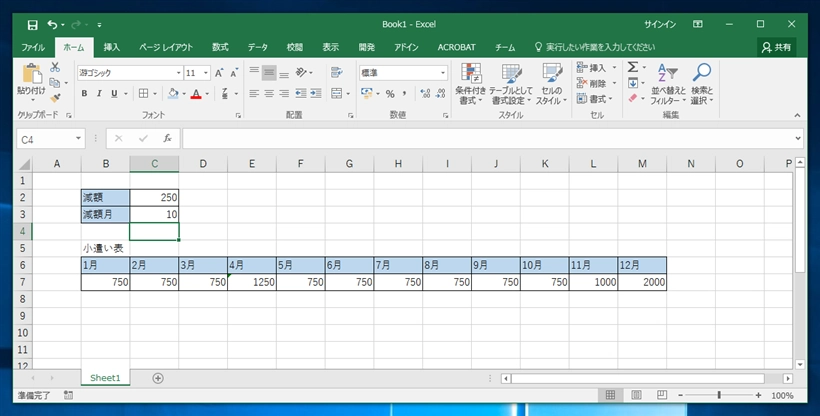Open the データ ribbon tab
The width and height of the screenshot is (820, 416).
click(x=258, y=47)
